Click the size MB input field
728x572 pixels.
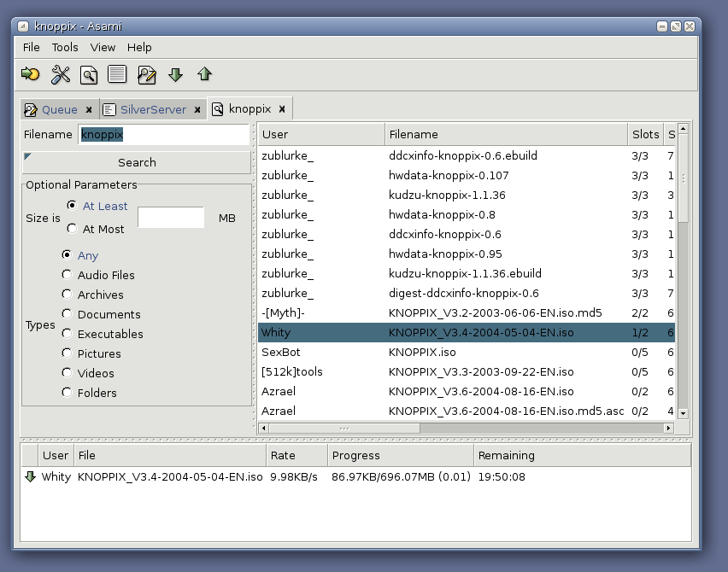pyautogui.click(x=171, y=218)
